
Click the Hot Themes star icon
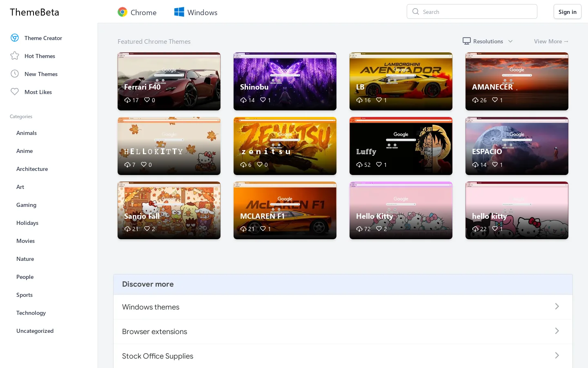pyautogui.click(x=15, y=56)
